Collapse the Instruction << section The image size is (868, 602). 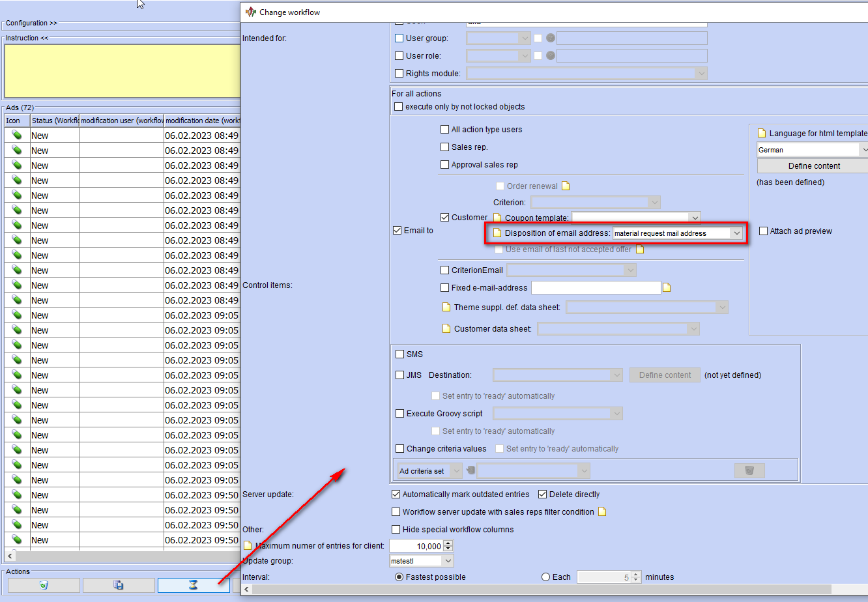click(27, 38)
